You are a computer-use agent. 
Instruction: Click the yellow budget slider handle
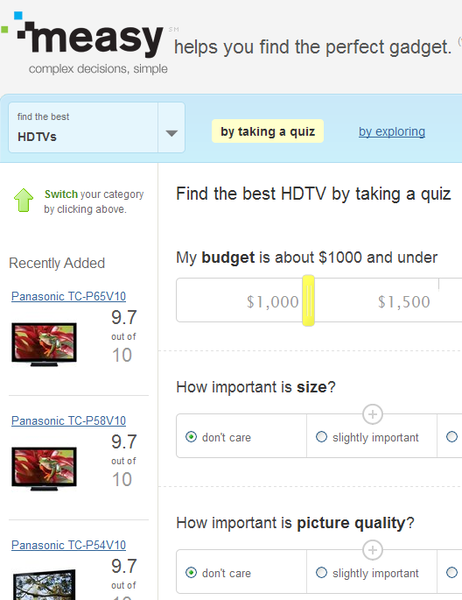click(x=308, y=300)
